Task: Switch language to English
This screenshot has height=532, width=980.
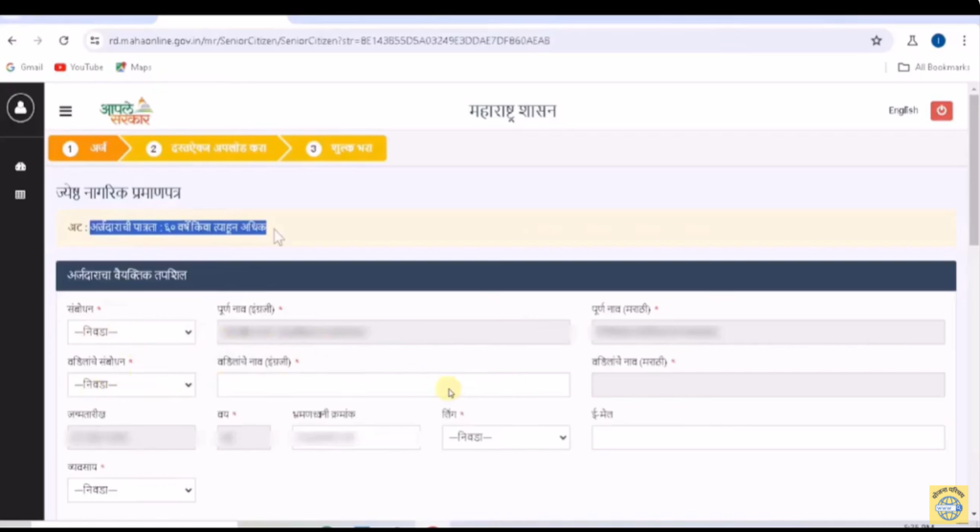Action: point(902,111)
